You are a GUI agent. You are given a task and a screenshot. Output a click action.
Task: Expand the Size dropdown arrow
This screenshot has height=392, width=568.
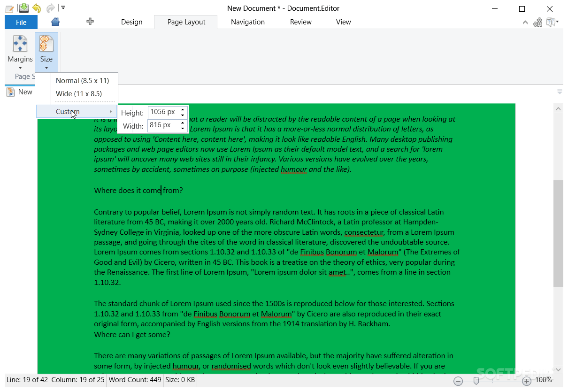(46, 68)
